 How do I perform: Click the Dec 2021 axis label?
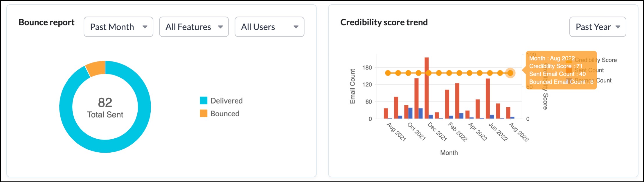437,132
